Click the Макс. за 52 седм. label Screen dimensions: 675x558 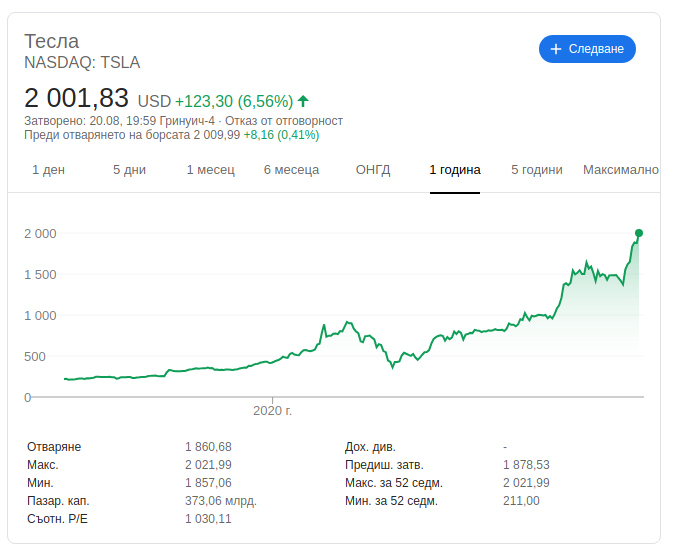click(394, 483)
